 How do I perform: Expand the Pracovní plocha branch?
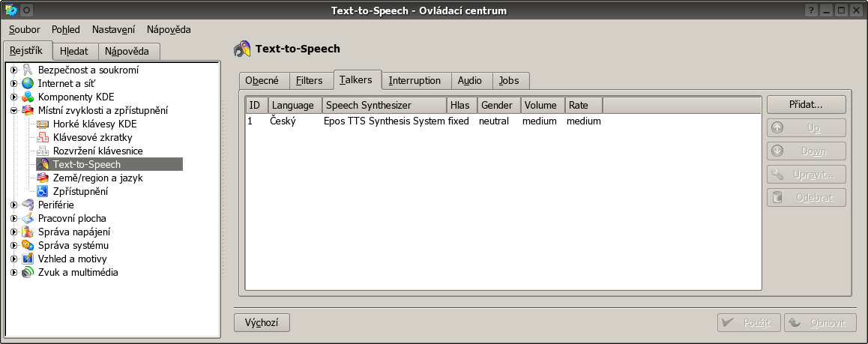pos(13,218)
